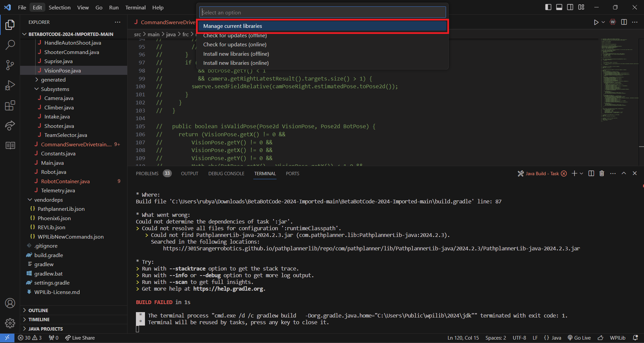Viewport: 644px width, 343px height.
Task: Toggle Secondary Side Bar layout button
Action: (570, 7)
